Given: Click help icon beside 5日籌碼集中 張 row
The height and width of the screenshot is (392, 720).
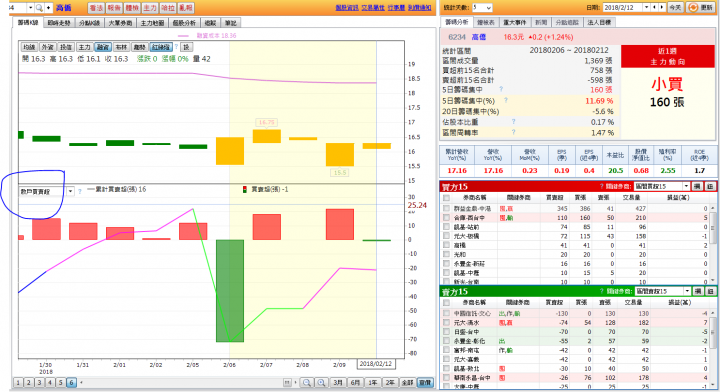Looking at the screenshot, I should coord(501,89).
